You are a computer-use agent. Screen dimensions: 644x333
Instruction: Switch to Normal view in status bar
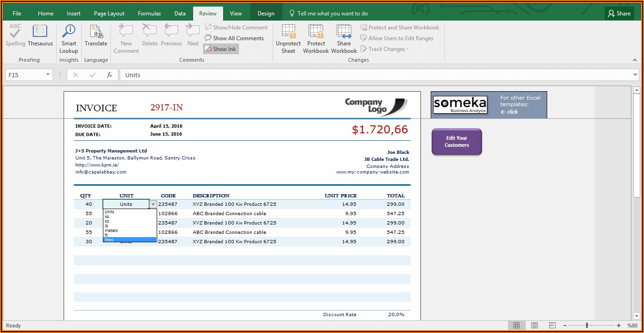pos(516,326)
